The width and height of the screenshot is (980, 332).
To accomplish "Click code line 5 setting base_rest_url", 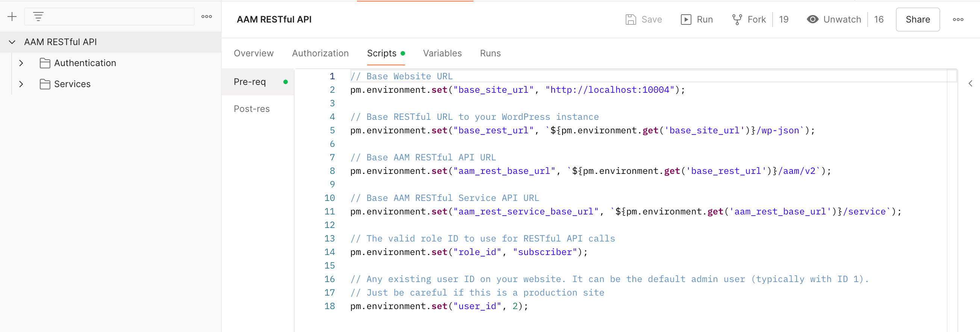I will click(x=582, y=131).
